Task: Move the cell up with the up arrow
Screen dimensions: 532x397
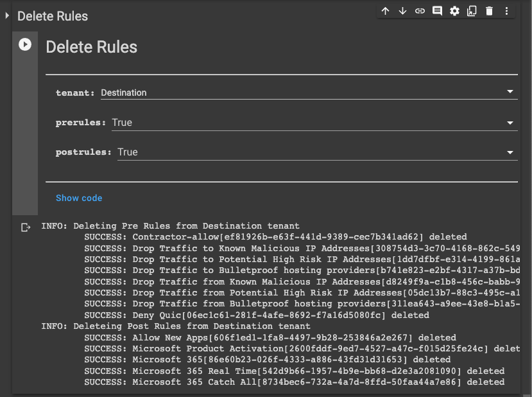Action: click(x=386, y=11)
